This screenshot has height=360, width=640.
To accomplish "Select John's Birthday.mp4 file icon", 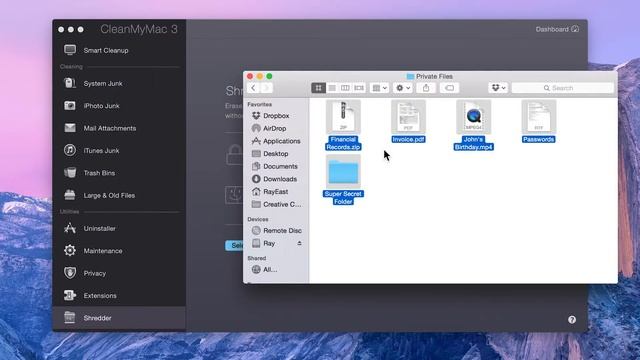I will 473,117.
